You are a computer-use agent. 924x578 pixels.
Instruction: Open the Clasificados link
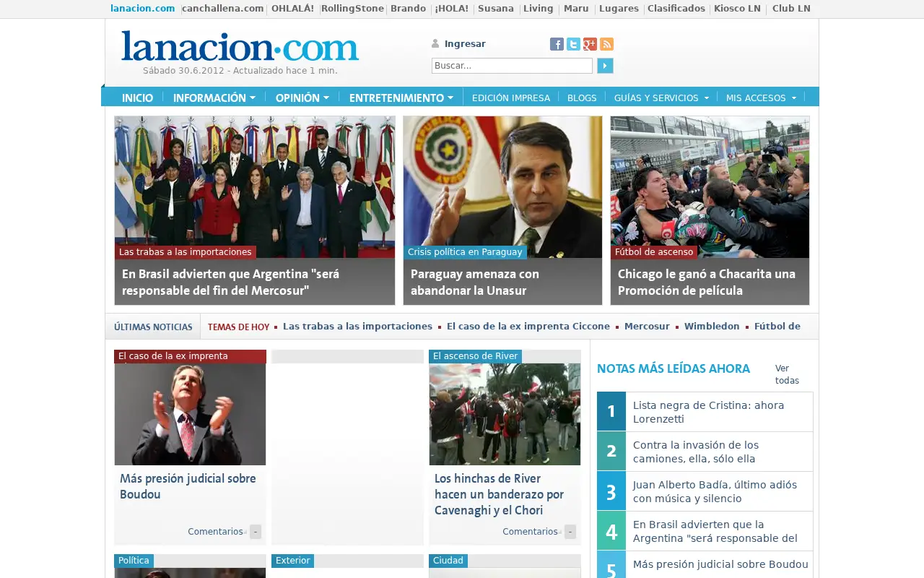676,9
